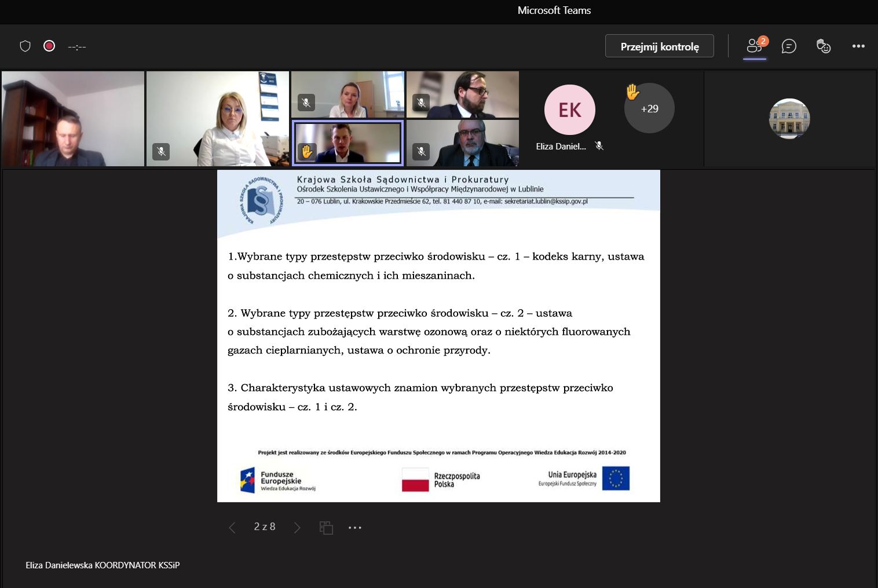Open the meeting chat icon

tap(789, 46)
